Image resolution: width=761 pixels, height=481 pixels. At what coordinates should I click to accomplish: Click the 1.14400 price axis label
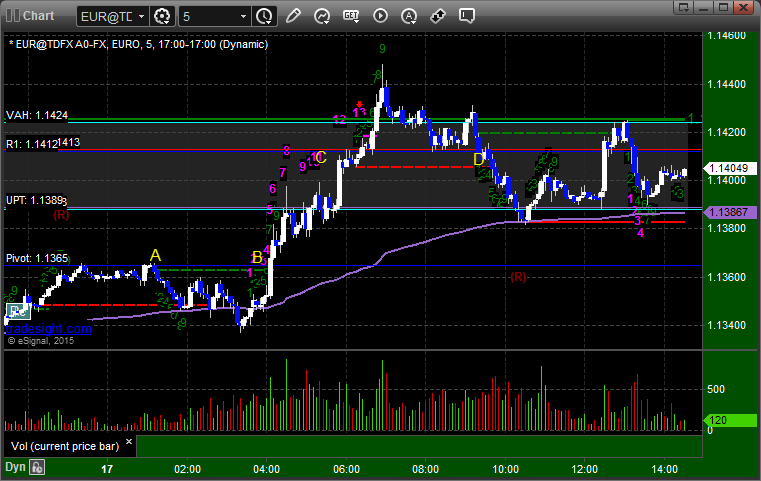click(x=727, y=84)
